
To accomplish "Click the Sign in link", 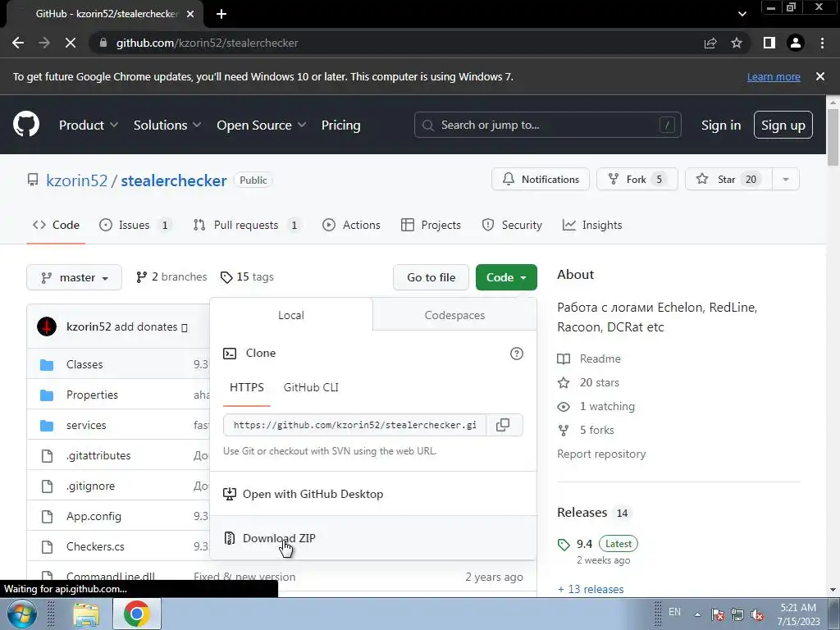I will click(x=720, y=125).
